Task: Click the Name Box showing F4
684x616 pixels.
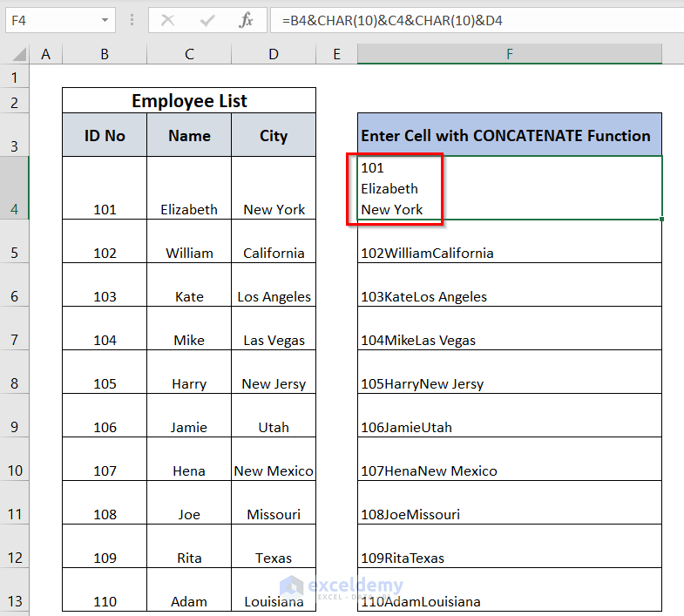Action: pyautogui.click(x=60, y=20)
